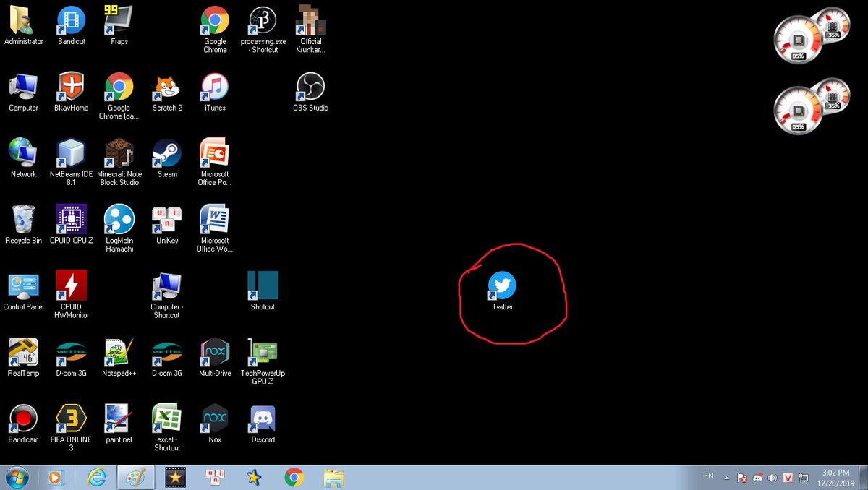Select the UniKey desktop shortcut

[167, 225]
